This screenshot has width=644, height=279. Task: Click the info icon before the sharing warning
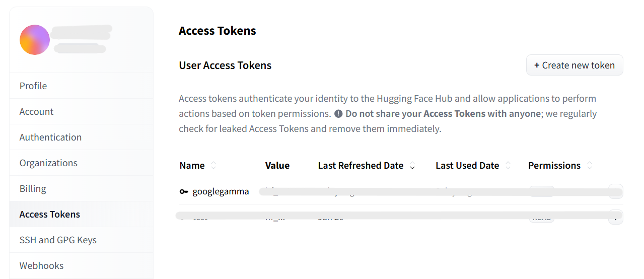[x=338, y=114]
